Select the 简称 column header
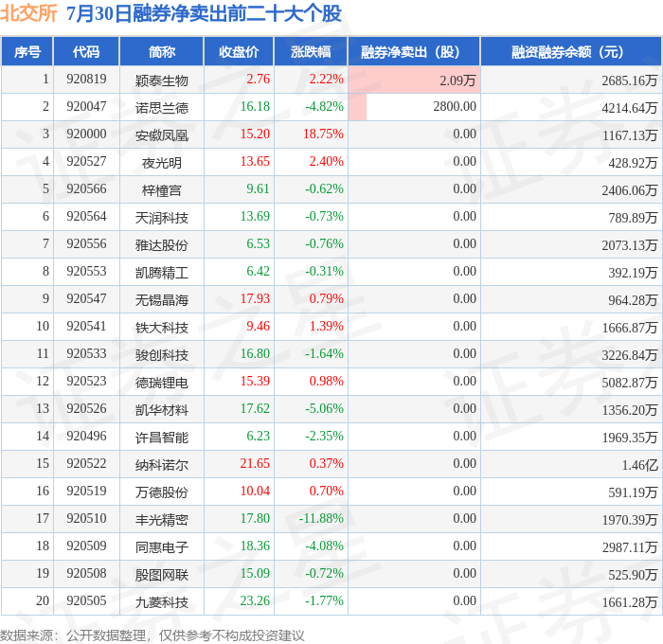 click(162, 51)
